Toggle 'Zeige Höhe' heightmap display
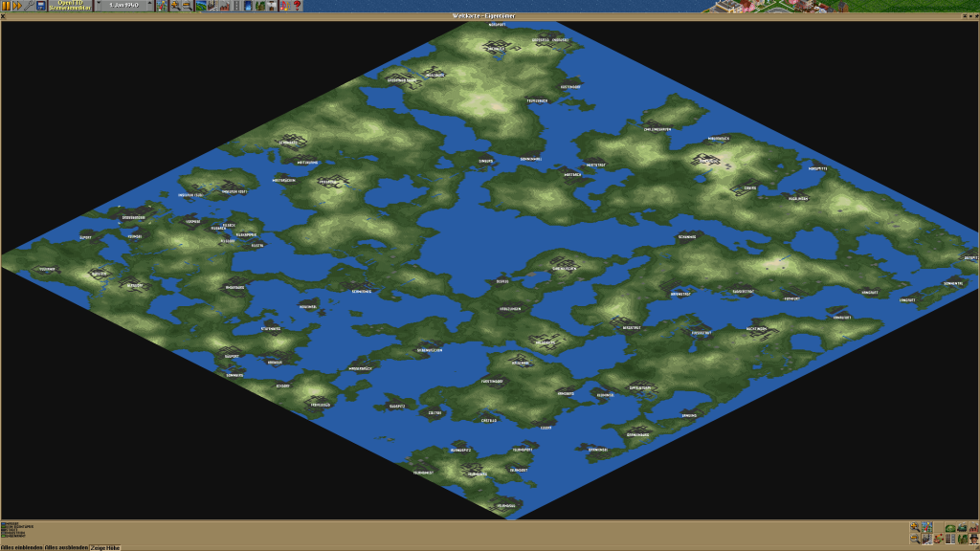This screenshot has width=980, height=551. coord(105,547)
